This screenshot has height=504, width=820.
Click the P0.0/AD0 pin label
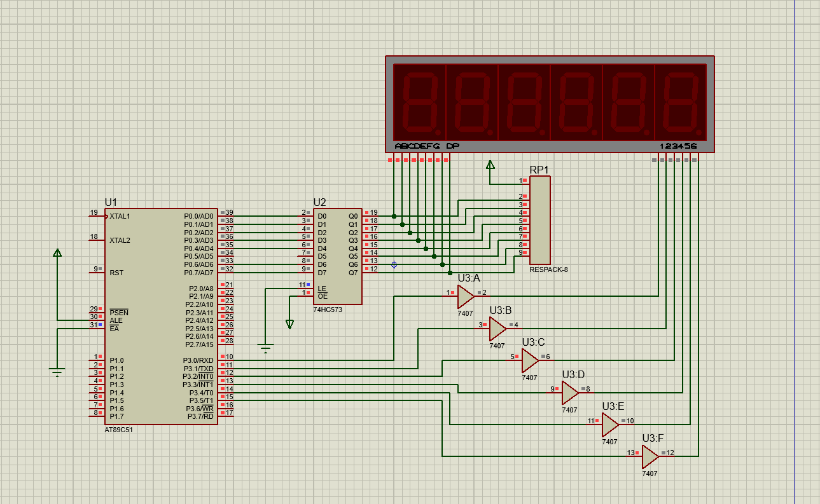coord(198,216)
